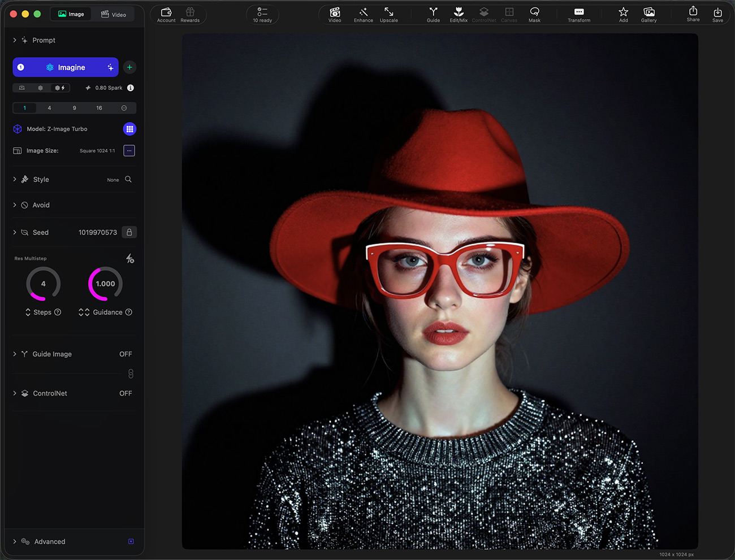
Task: Select batch count 4
Action: tap(49, 108)
